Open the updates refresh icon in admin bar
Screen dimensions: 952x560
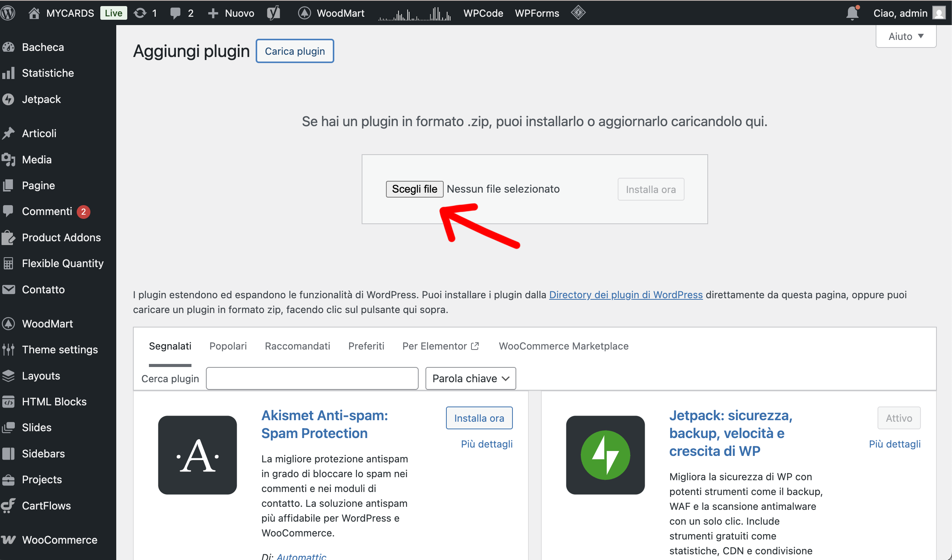click(x=140, y=13)
